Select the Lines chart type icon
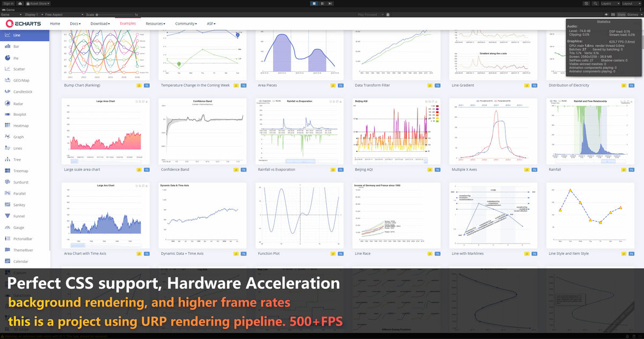Image resolution: width=644 pixels, height=339 pixels. point(7,148)
